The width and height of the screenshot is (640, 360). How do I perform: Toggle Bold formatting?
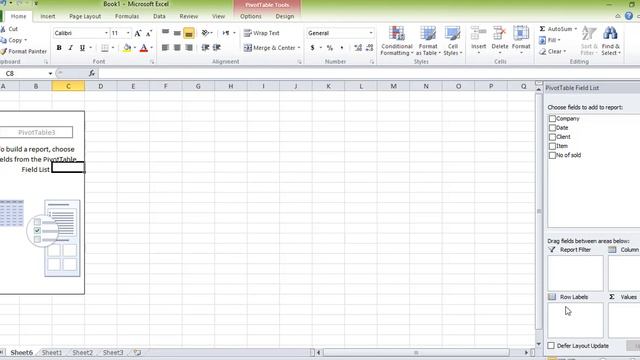coord(59,48)
